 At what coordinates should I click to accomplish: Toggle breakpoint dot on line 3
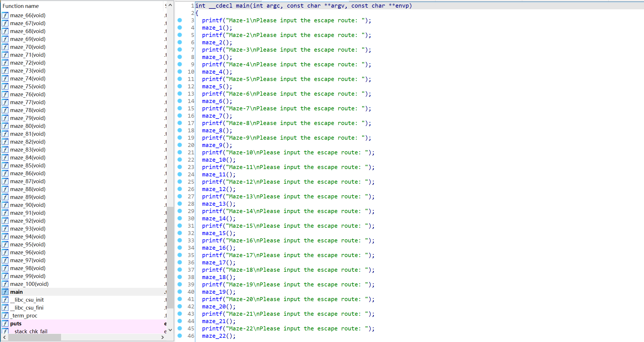(x=180, y=20)
